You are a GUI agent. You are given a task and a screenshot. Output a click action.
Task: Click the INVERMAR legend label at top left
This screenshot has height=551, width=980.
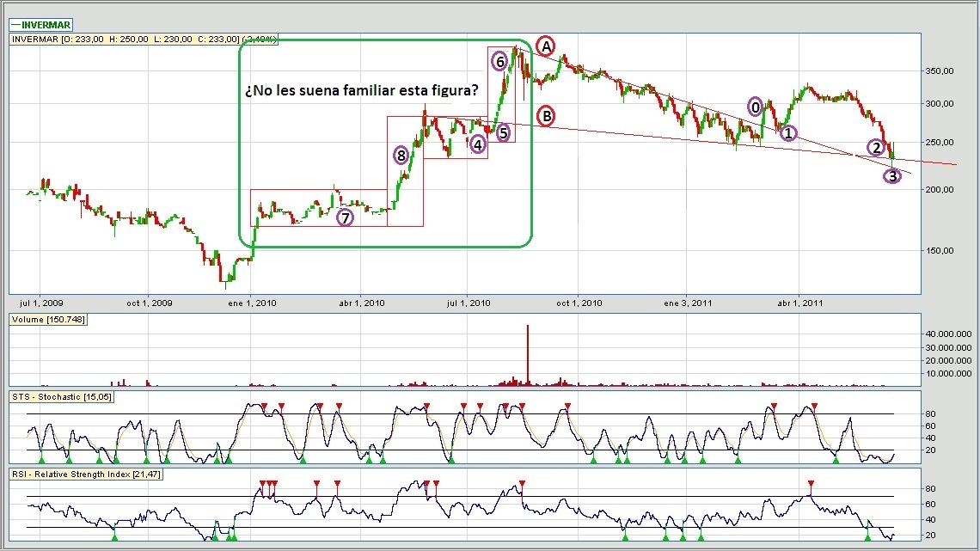[x=45, y=25]
